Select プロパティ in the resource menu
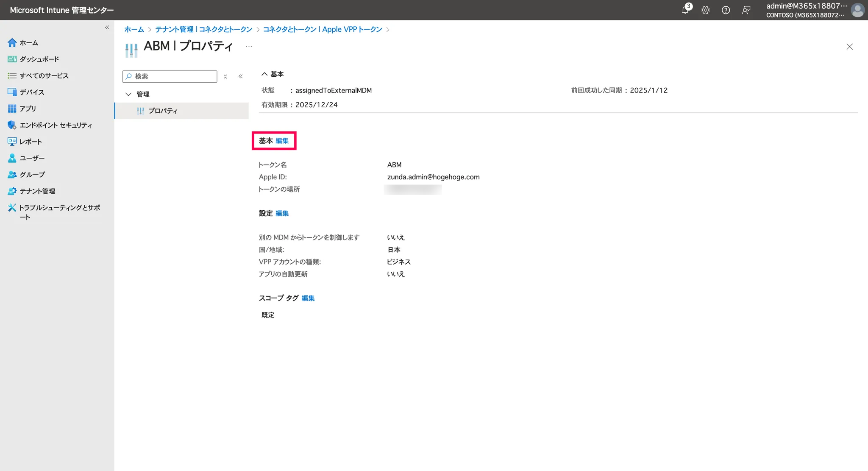Viewport: 868px width, 471px height. 181,111
